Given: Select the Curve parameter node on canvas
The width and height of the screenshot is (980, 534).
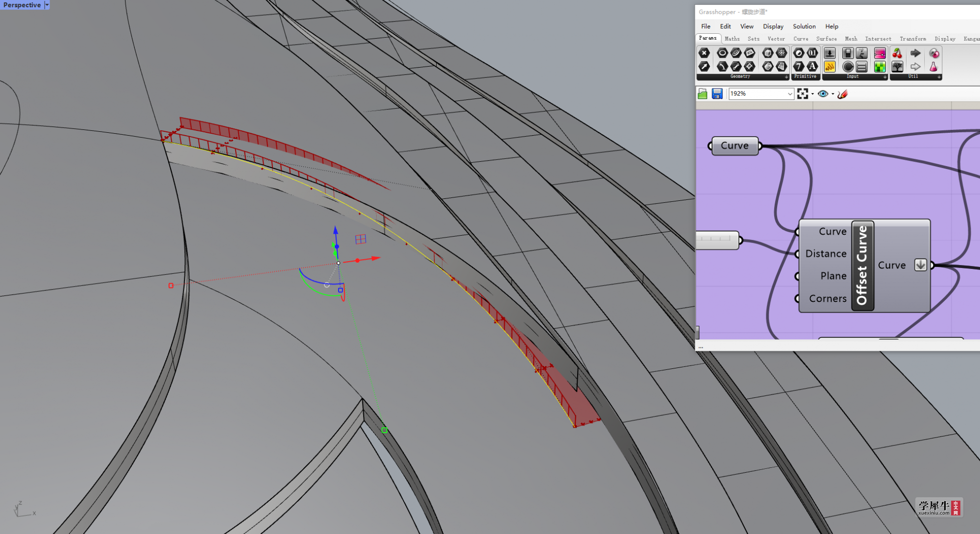Looking at the screenshot, I should point(735,146).
